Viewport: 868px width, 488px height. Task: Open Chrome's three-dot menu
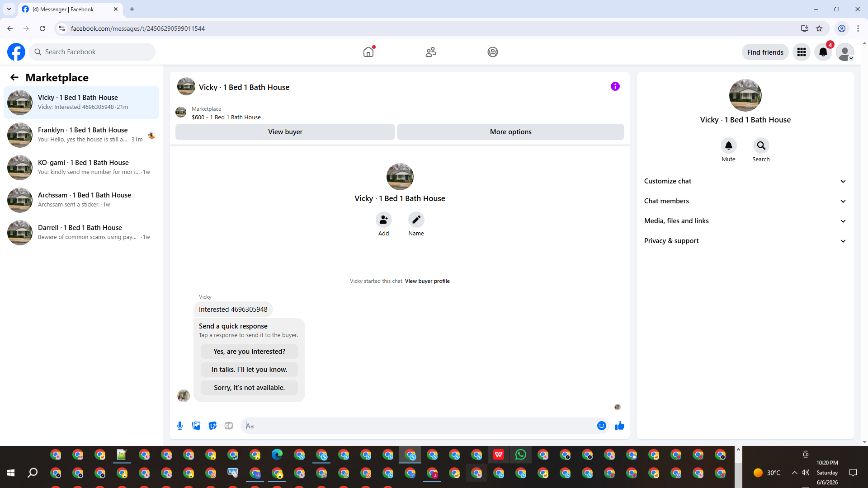click(x=858, y=28)
